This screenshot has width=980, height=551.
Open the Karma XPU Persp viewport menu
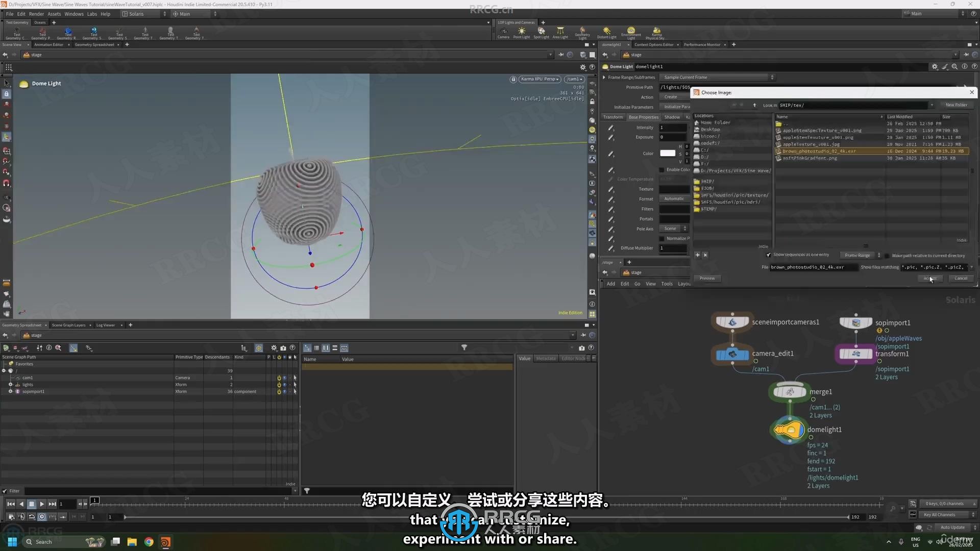point(540,79)
